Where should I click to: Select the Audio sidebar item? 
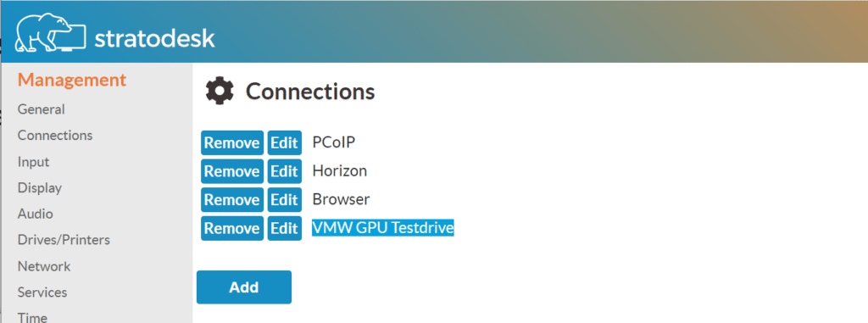(35, 214)
